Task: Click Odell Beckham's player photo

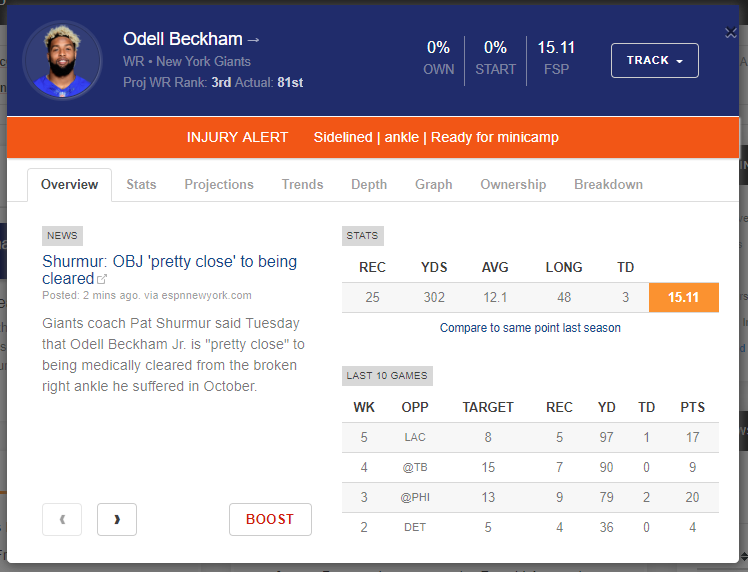Action: pyautogui.click(x=62, y=60)
